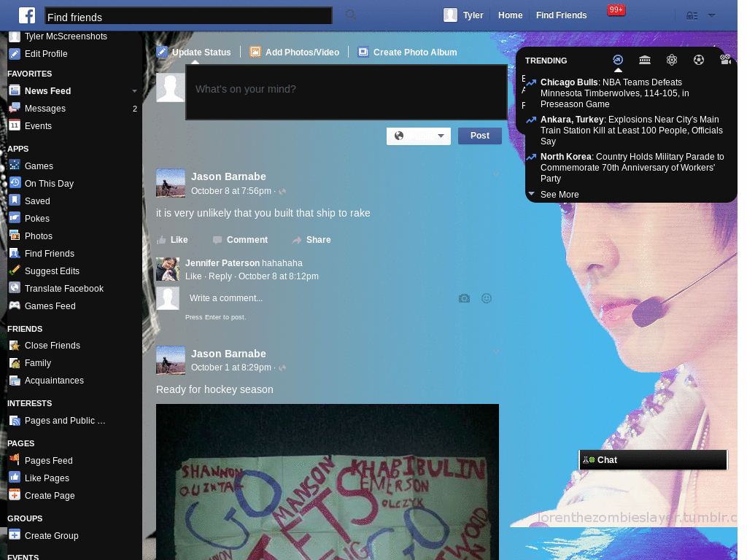Image resolution: width=747 pixels, height=560 pixels.
Task: Open Jennifer Paterson's profile link
Action: (222, 262)
